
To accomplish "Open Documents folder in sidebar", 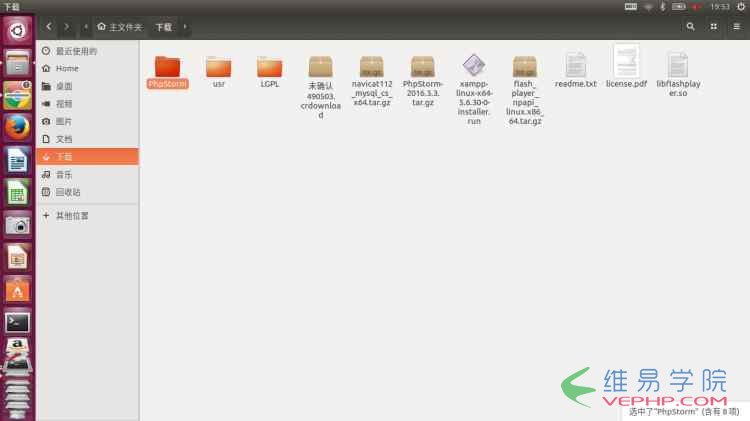I will pos(88,139).
